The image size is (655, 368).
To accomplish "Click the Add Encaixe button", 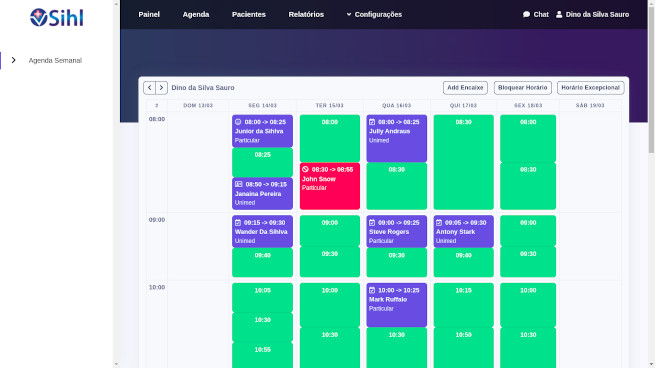I will (x=465, y=88).
